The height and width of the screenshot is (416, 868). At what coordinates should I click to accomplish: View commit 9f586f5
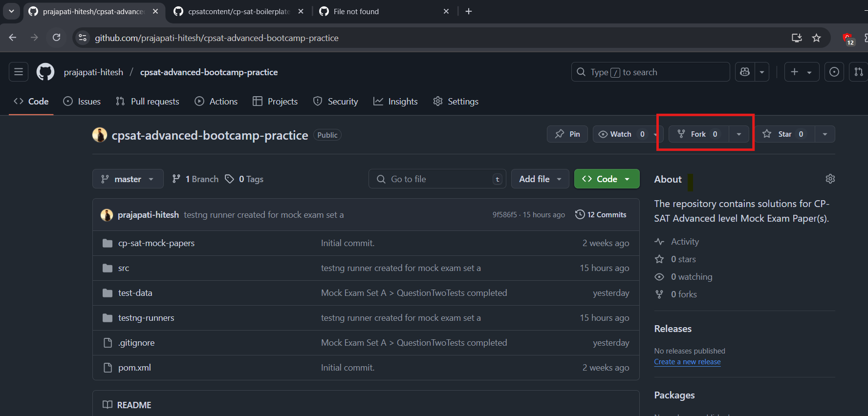[504, 215]
